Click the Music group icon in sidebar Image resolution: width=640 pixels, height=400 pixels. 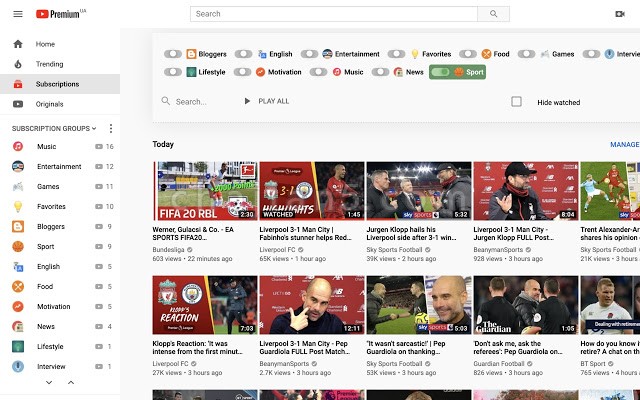[18, 146]
